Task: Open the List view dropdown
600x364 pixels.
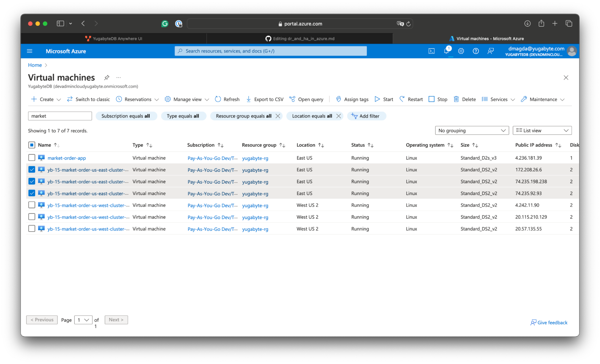Action: (x=542, y=131)
